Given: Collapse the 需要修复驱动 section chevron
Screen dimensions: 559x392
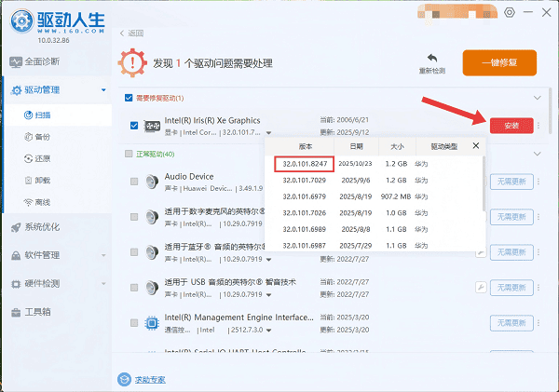Looking at the screenshot, I should pyautogui.click(x=537, y=98).
